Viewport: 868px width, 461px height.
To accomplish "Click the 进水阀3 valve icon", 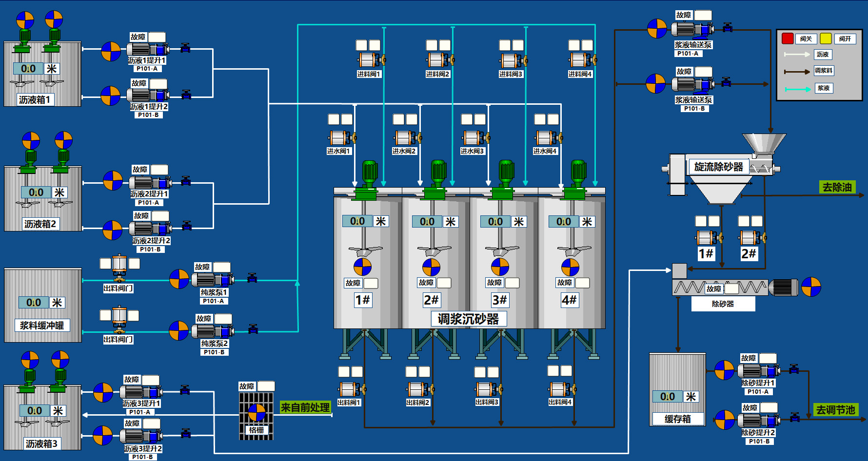I will click(x=473, y=138).
